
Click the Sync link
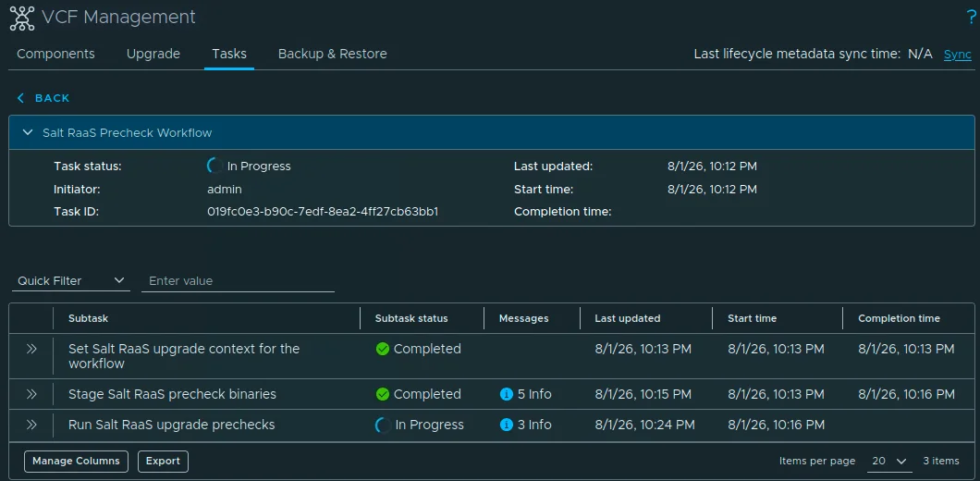958,55
